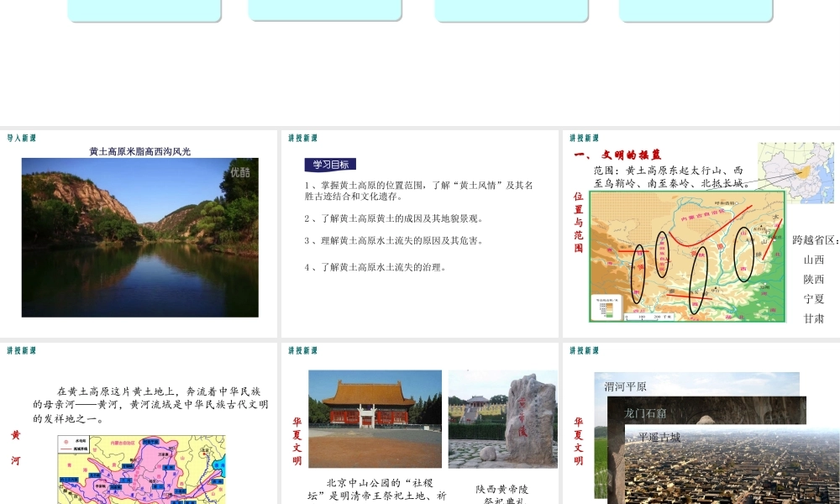The width and height of the screenshot is (840, 504).
Task: Click the caption 北京中山公园的"社稷坛"
Action: pyautogui.click(x=378, y=490)
